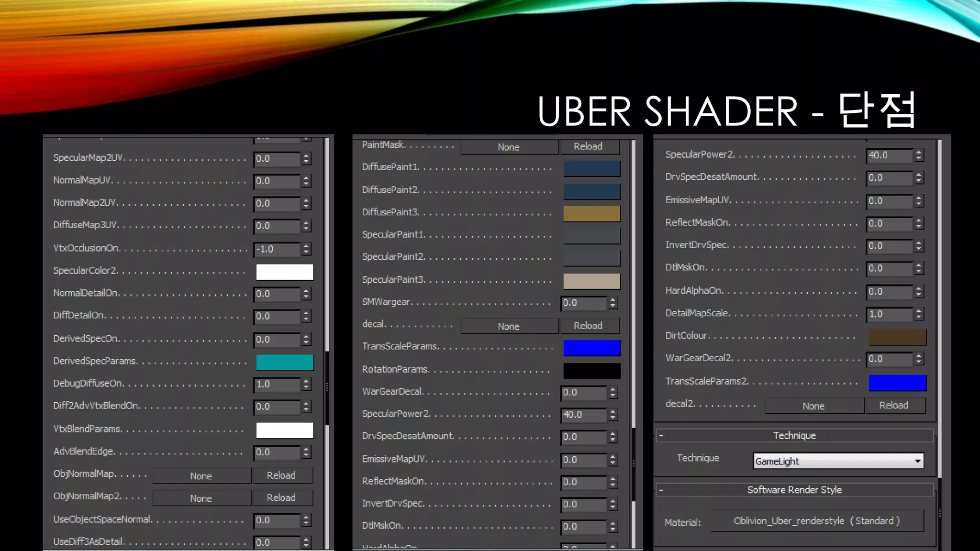The image size is (980, 551).
Task: Click the SpecularPaint1 dark gray swatch
Action: [x=592, y=236]
